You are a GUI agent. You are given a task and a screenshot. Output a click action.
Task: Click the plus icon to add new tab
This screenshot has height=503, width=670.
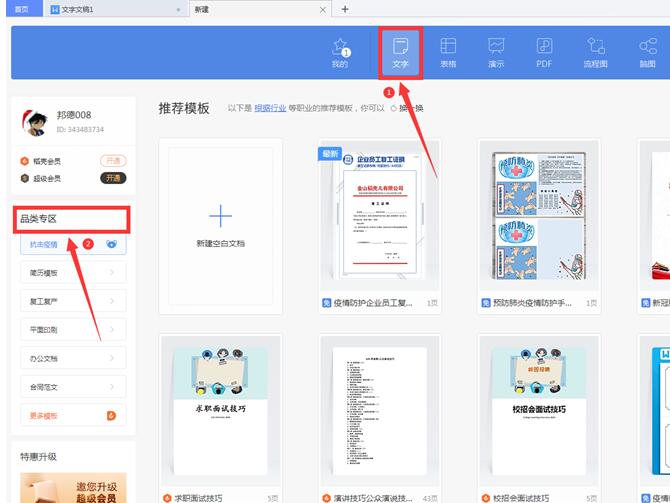345,9
